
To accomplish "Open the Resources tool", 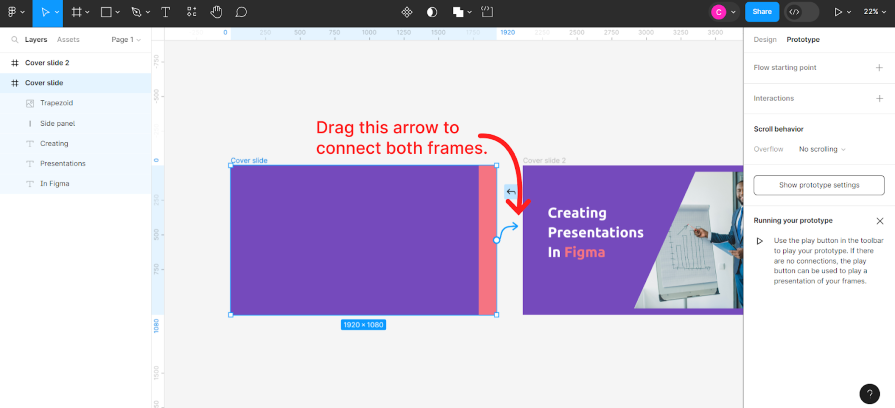I will click(x=191, y=12).
